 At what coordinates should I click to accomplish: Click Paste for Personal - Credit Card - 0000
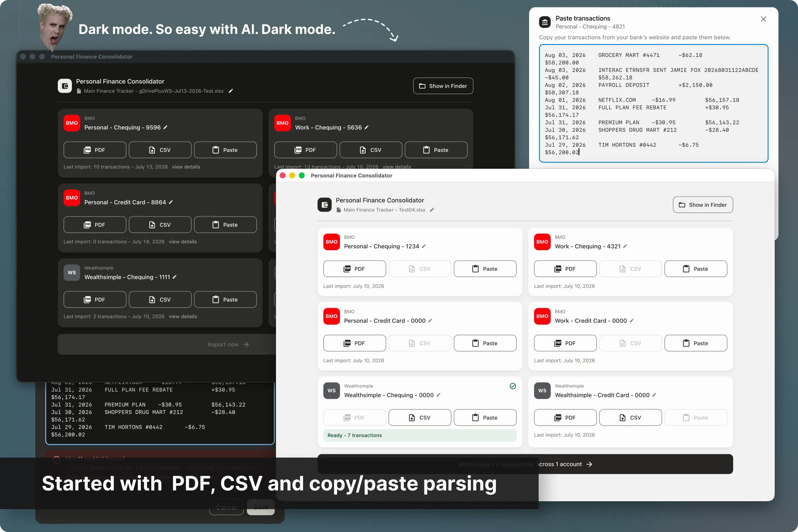tap(485, 343)
